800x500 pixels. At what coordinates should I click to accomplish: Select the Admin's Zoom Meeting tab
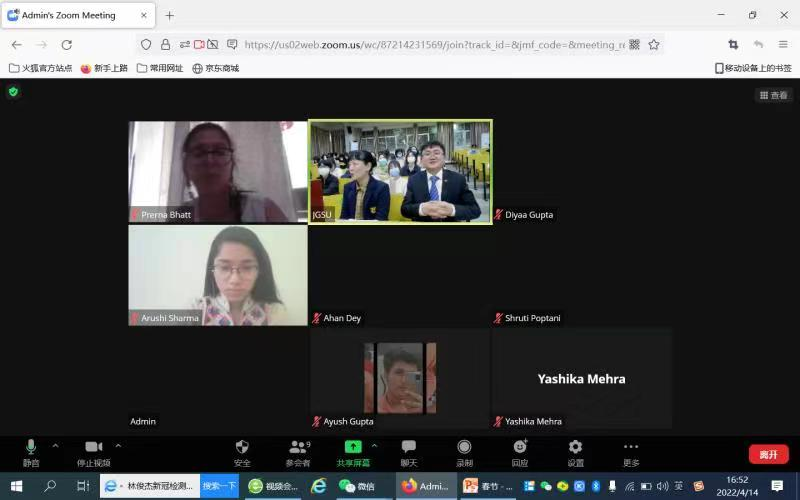pyautogui.click(x=68, y=15)
